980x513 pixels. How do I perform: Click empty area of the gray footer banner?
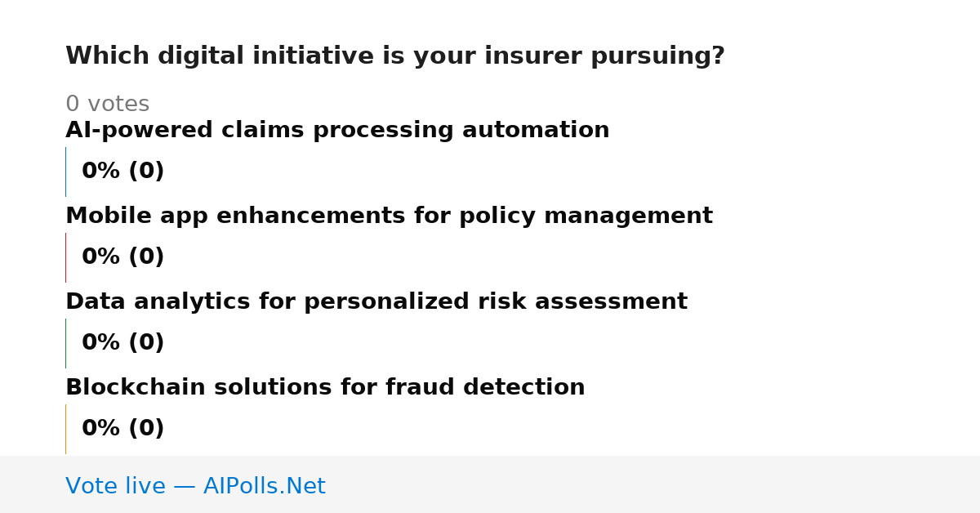pyautogui.click(x=653, y=484)
